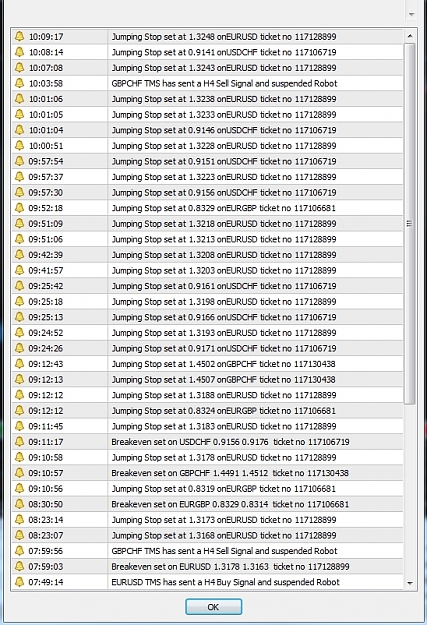Click the bell icon for the 09:52:18 alert
This screenshot has height=625, width=427.
[x=19, y=208]
